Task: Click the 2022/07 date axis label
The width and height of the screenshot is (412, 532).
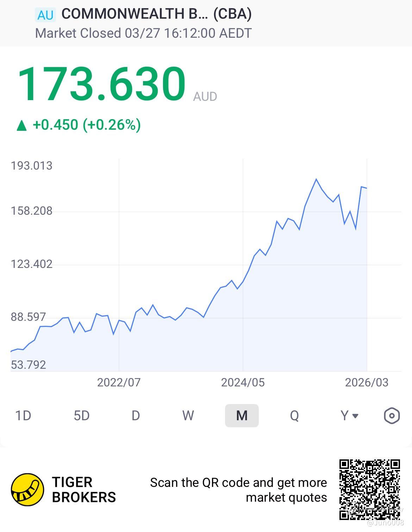Action: click(x=119, y=383)
